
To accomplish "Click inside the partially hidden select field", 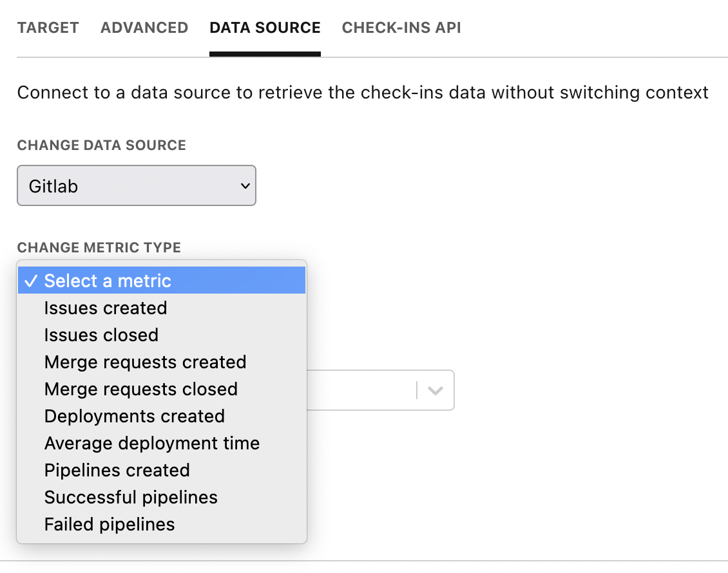I will click(361, 390).
